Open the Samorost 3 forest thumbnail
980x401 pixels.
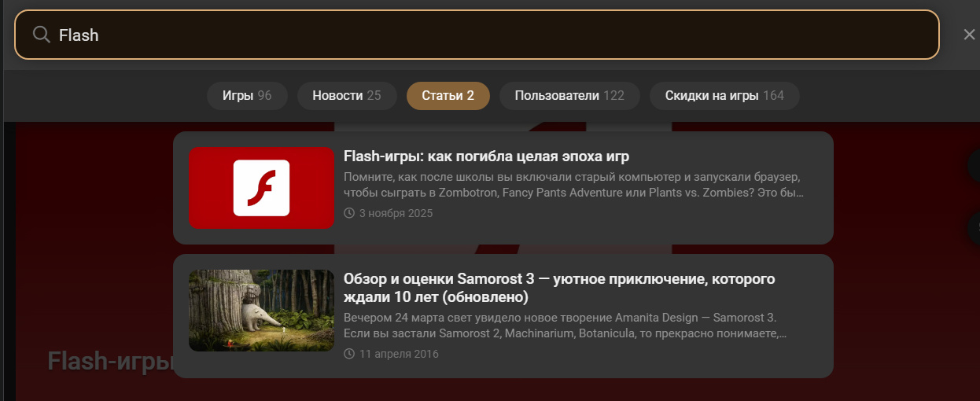(x=261, y=311)
